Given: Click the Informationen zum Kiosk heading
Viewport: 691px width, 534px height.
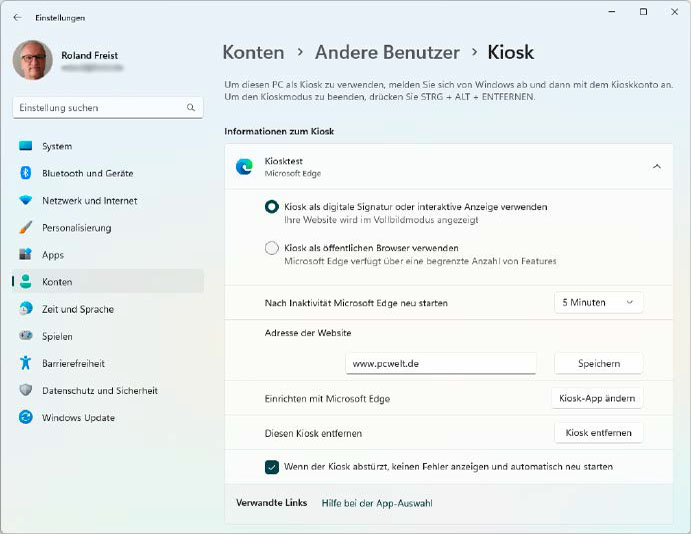Looking at the screenshot, I should coord(279,131).
